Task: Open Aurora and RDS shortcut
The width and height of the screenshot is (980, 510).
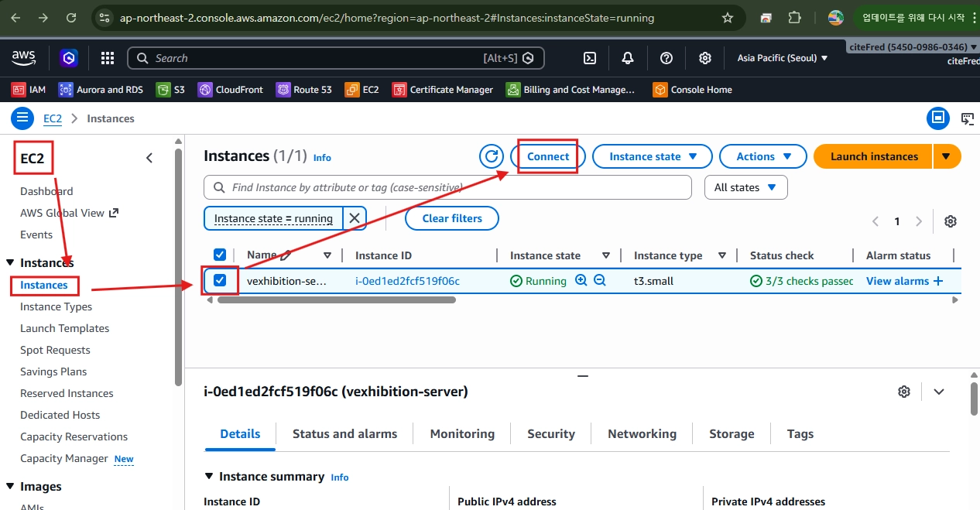Action: coord(101,90)
